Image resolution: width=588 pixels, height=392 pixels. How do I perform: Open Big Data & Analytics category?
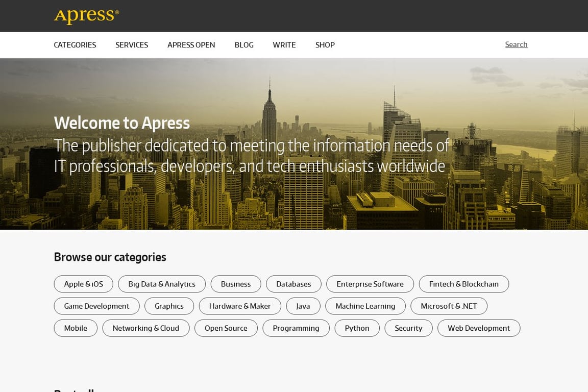point(162,284)
